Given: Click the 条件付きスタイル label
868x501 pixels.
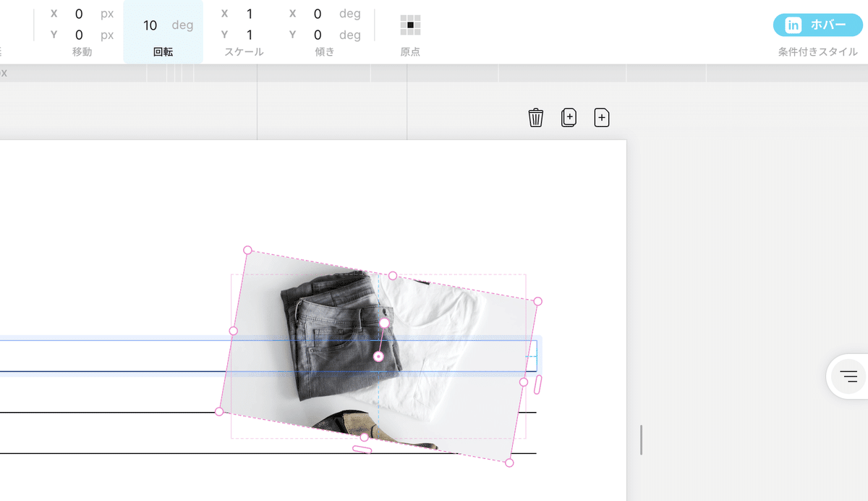Looking at the screenshot, I should point(818,52).
